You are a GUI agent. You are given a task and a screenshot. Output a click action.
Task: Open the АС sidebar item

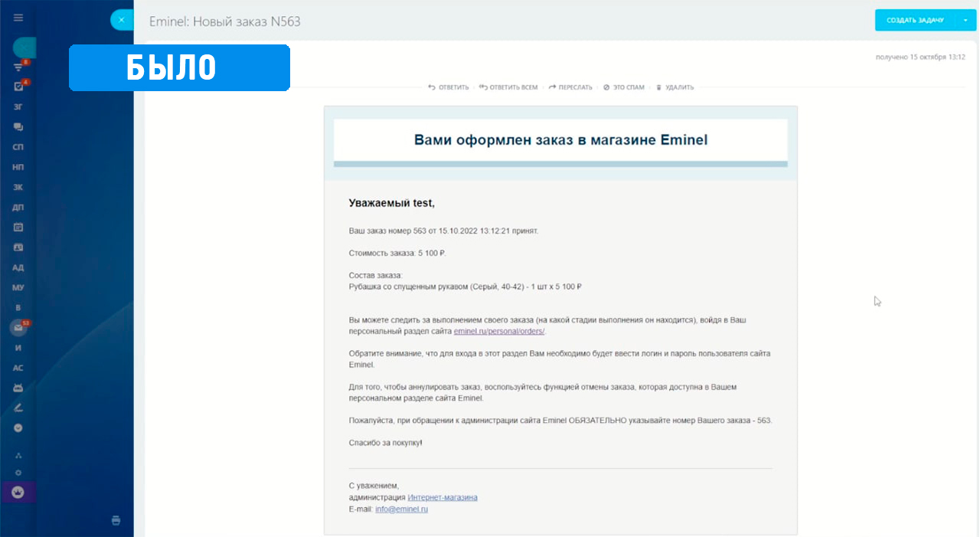click(18, 368)
